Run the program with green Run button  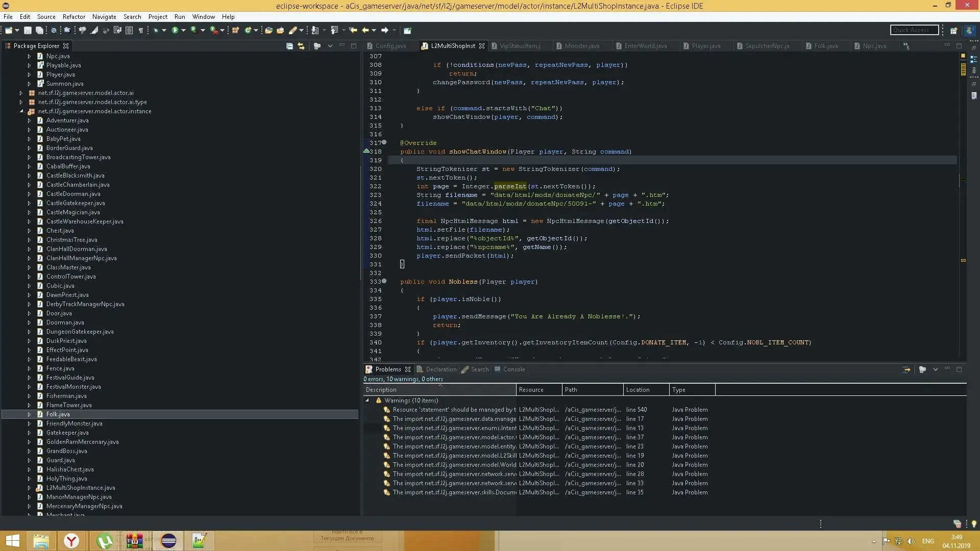pyautogui.click(x=175, y=30)
